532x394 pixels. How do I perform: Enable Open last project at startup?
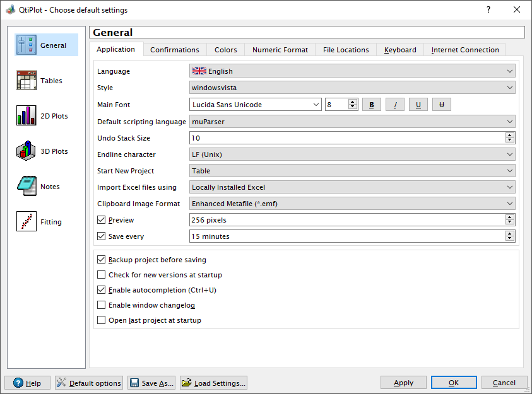click(x=102, y=320)
